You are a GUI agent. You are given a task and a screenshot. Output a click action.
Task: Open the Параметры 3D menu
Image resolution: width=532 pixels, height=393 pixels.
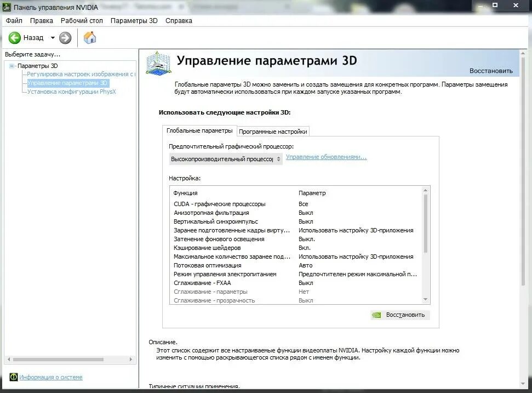(134, 21)
